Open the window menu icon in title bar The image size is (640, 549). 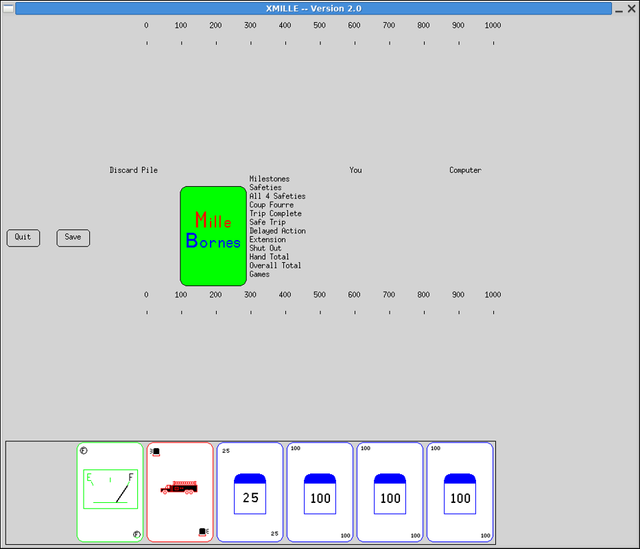8,8
